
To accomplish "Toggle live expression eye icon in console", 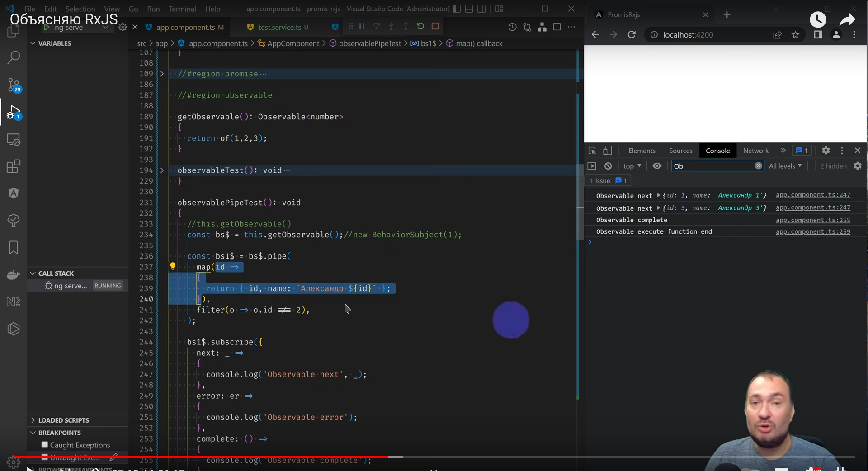I will point(657,166).
